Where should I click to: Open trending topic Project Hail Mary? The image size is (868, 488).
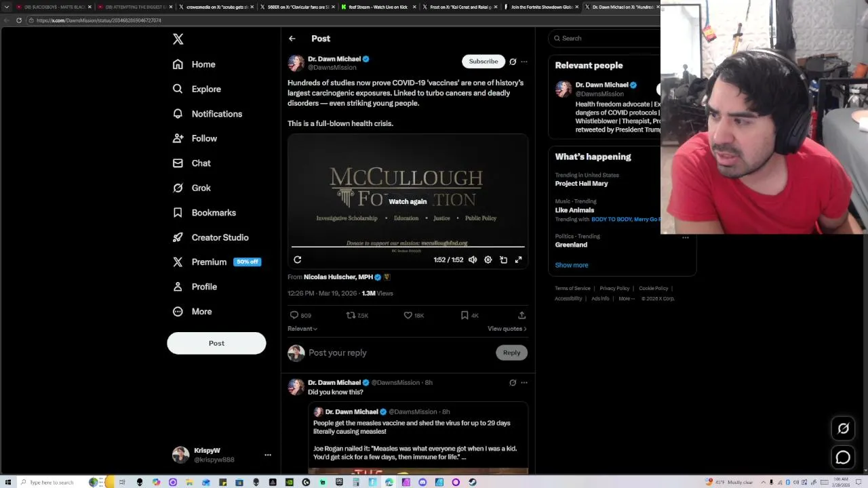[x=581, y=184]
